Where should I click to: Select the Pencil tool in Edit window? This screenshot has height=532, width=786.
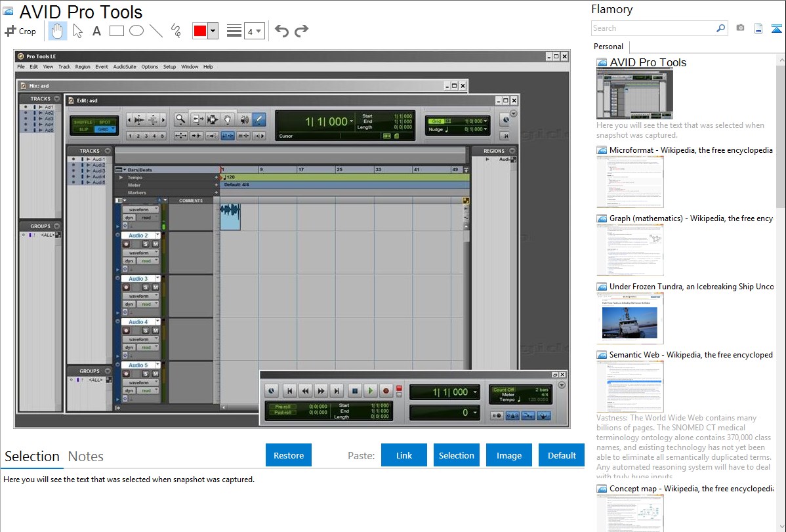click(259, 119)
